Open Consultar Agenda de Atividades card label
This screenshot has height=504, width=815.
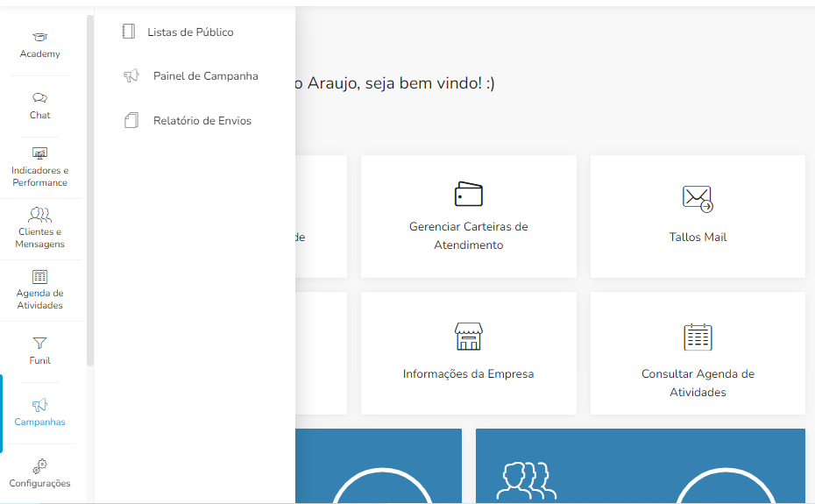coord(698,383)
